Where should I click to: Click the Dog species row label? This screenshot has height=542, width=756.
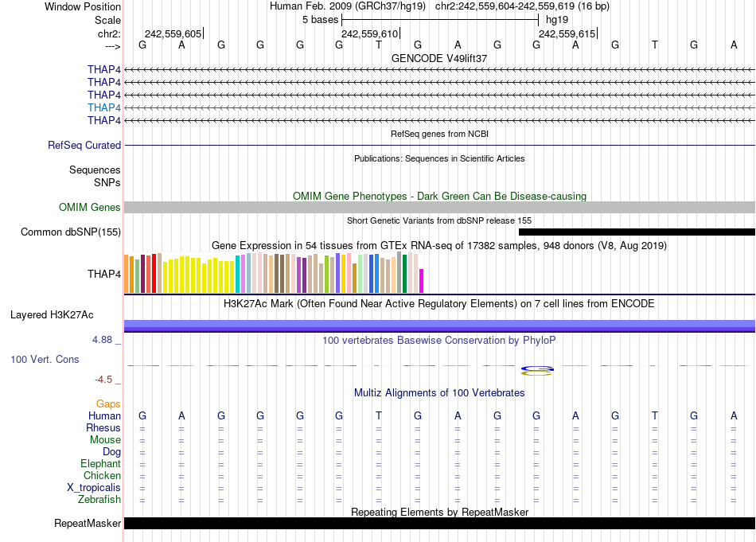point(112,452)
